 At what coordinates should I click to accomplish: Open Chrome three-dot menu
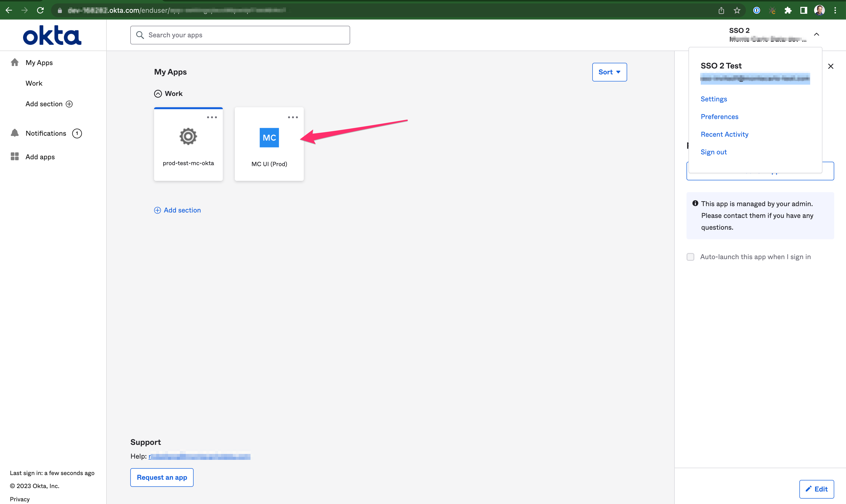point(835,11)
